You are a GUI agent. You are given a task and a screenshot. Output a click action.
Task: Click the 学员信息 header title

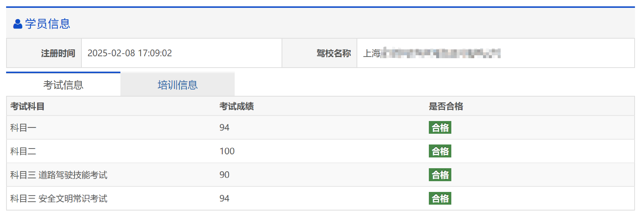click(47, 24)
